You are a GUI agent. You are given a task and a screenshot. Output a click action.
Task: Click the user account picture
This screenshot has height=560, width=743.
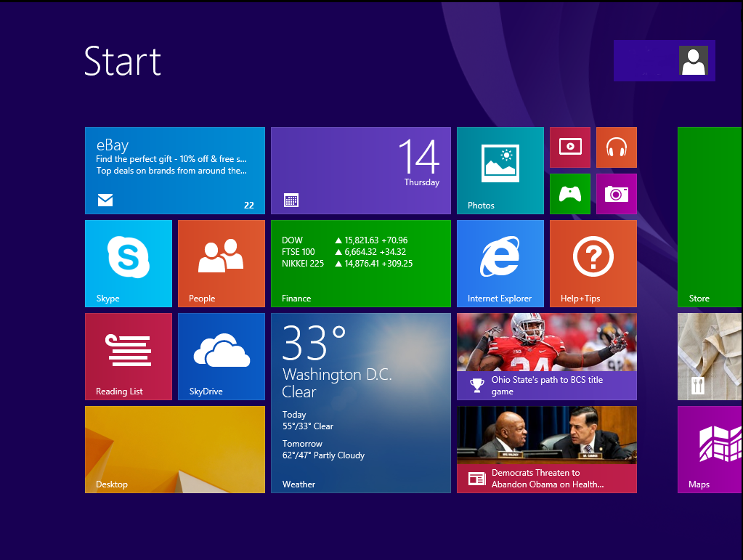coord(693,60)
